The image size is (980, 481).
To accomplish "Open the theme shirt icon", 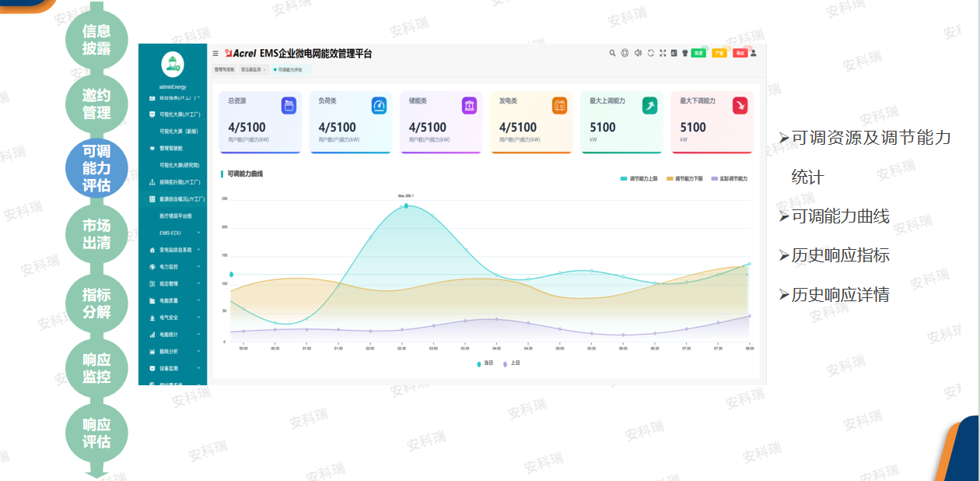I will 684,53.
